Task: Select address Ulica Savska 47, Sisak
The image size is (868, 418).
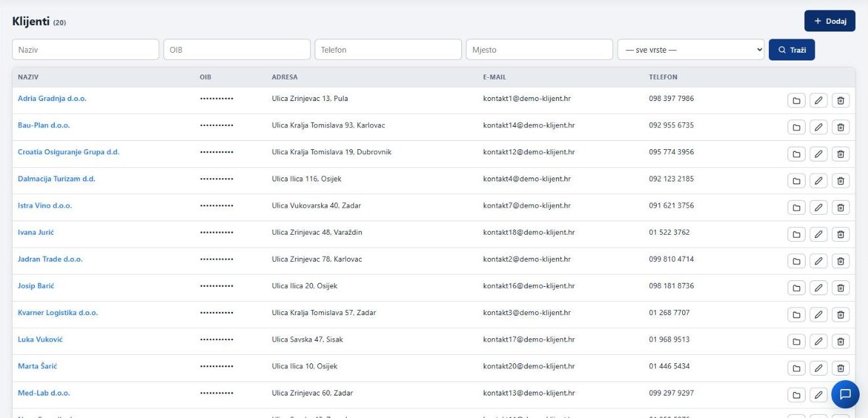Action: click(x=308, y=340)
